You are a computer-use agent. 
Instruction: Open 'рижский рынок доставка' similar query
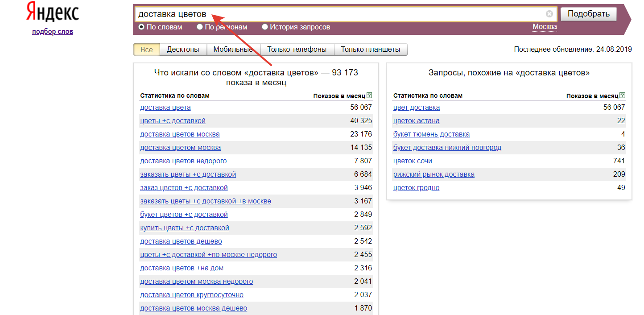[433, 174]
